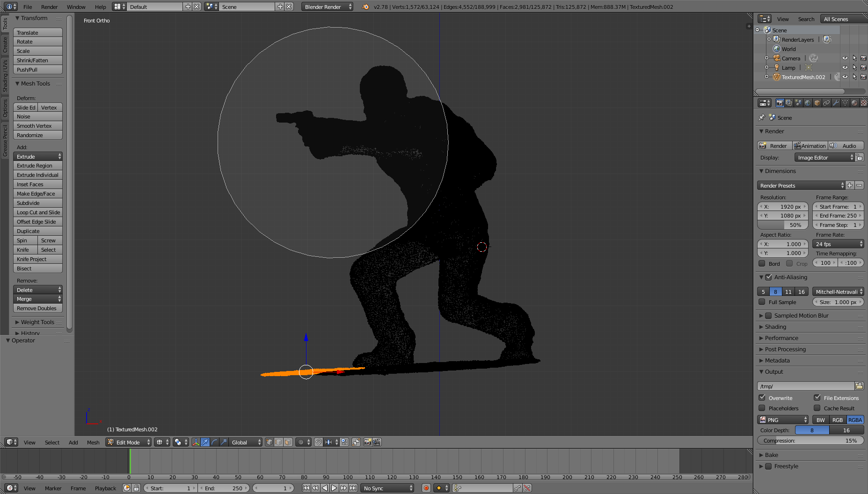Open the Render properties tab camera icon
This screenshot has width=868, height=494.
coord(780,103)
